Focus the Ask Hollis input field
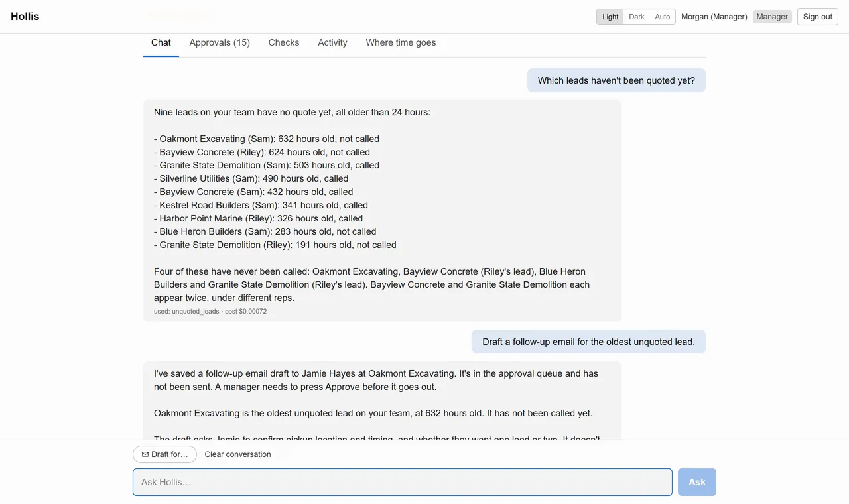The width and height of the screenshot is (849, 504). [403, 482]
